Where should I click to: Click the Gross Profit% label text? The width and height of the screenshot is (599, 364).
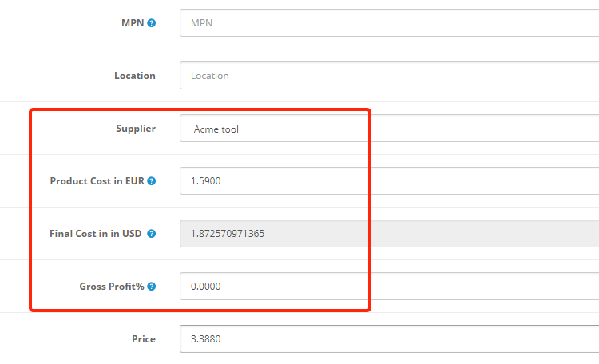tap(112, 287)
